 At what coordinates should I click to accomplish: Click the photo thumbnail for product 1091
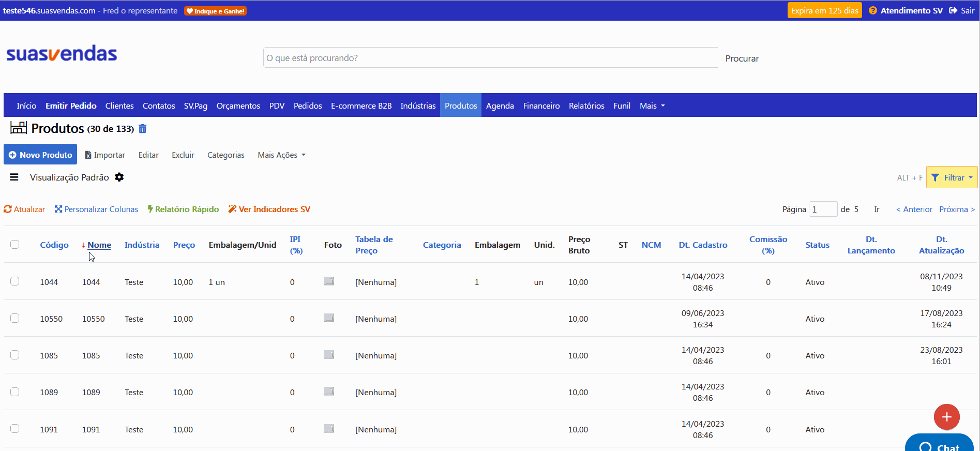click(x=329, y=429)
